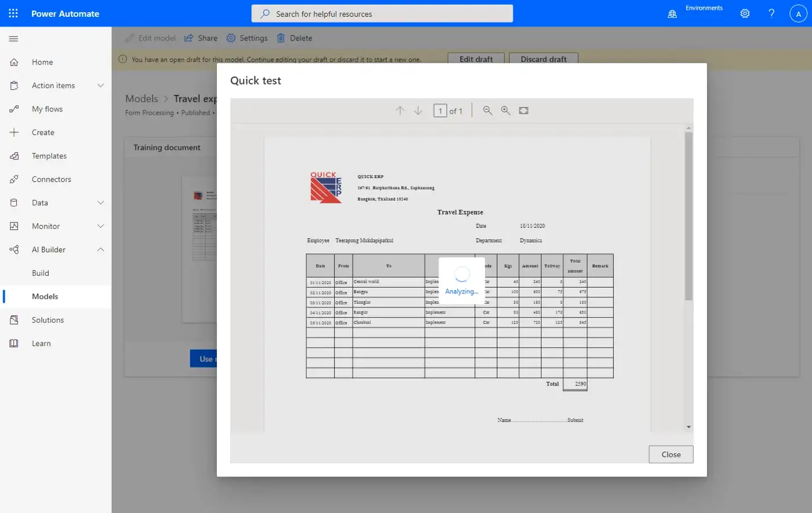Open Action items in the sidebar
This screenshot has width=812, height=513.
click(x=53, y=85)
